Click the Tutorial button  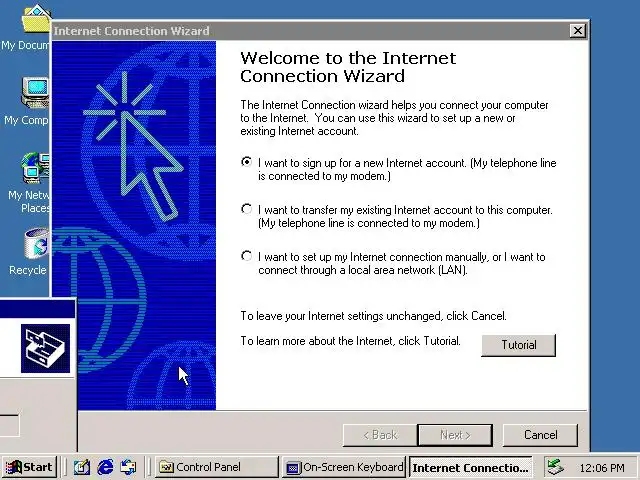click(x=518, y=345)
